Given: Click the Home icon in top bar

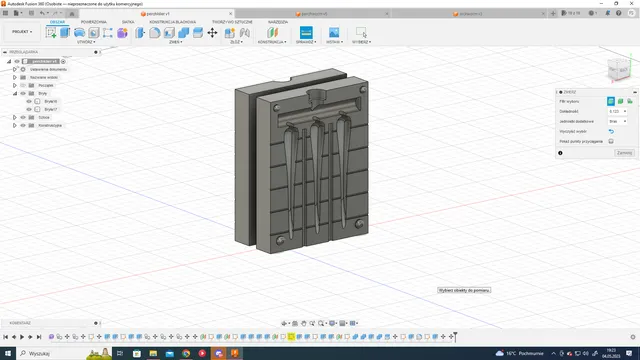Looking at the screenshot, I should coord(72,13).
